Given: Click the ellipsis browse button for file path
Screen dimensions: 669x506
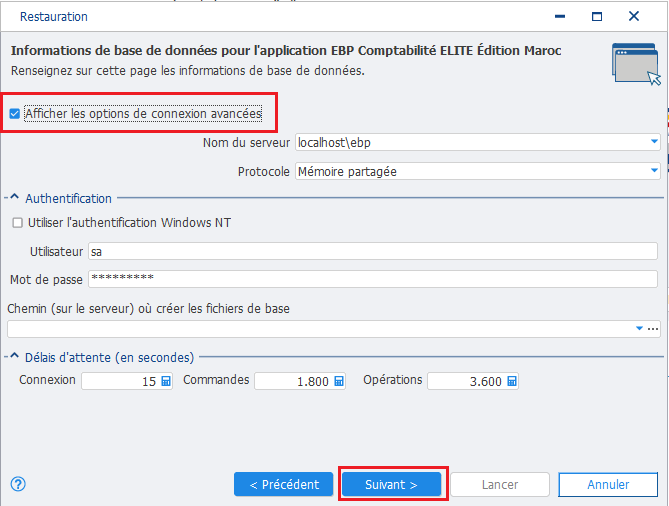Looking at the screenshot, I should [653, 329].
